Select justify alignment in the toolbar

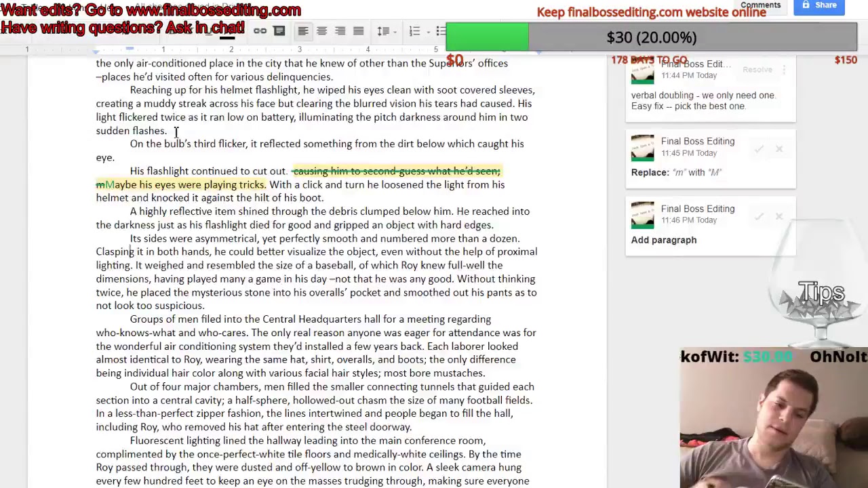[358, 30]
